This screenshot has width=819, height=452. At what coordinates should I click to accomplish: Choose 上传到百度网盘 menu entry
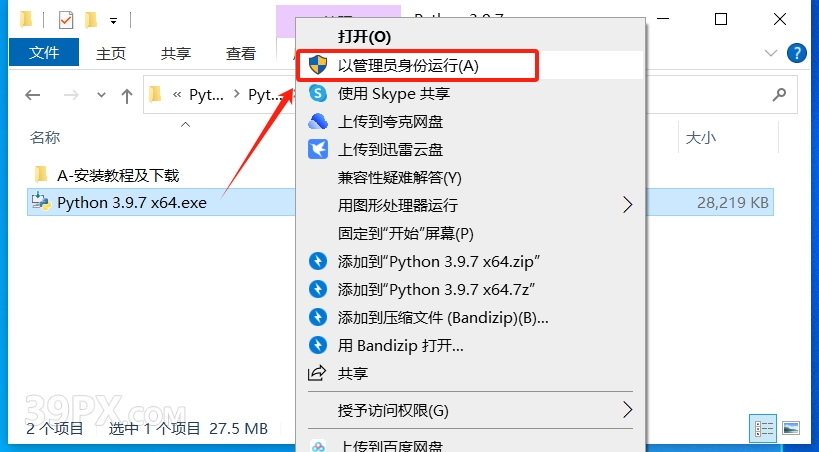[x=391, y=447]
